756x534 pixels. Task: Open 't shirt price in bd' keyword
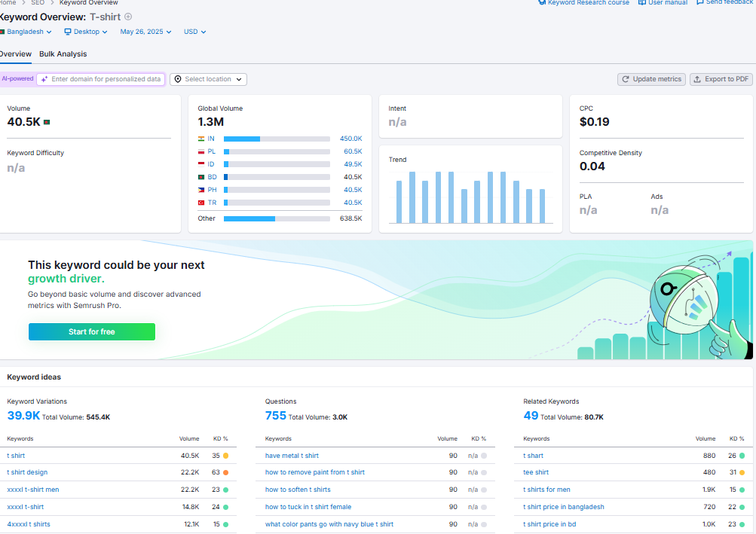coord(549,524)
